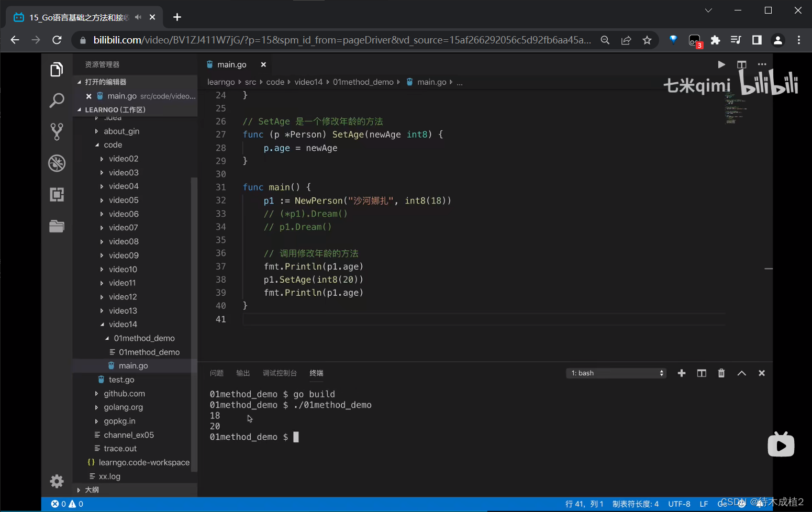Close the main.go editor tab
The image size is (812, 512).
263,64
